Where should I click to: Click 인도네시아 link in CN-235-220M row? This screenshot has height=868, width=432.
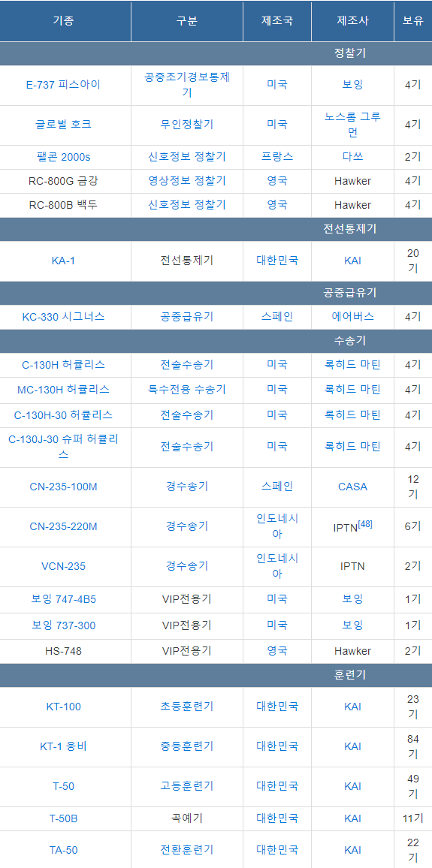pyautogui.click(x=277, y=526)
